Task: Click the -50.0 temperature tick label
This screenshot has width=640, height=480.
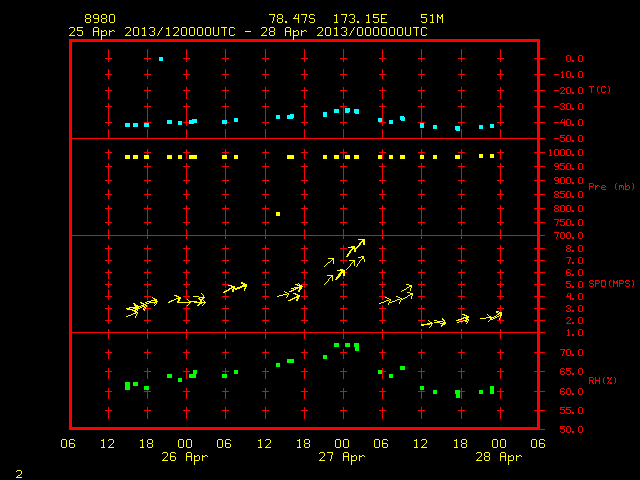Action: click(569, 139)
